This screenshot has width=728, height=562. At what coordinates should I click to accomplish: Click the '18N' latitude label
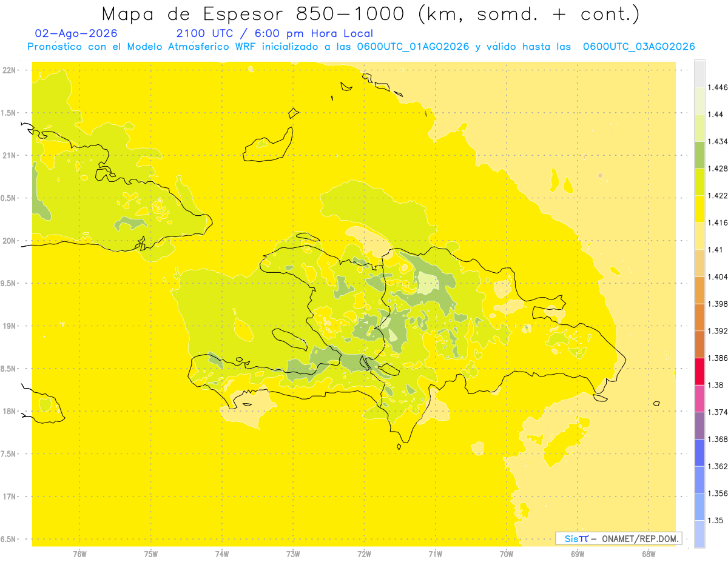9,411
